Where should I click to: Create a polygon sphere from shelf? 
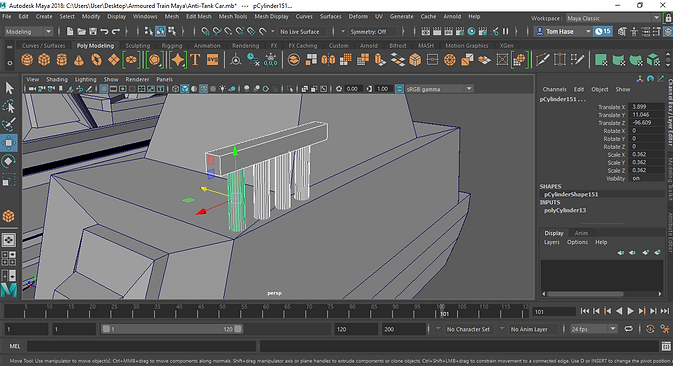27,60
